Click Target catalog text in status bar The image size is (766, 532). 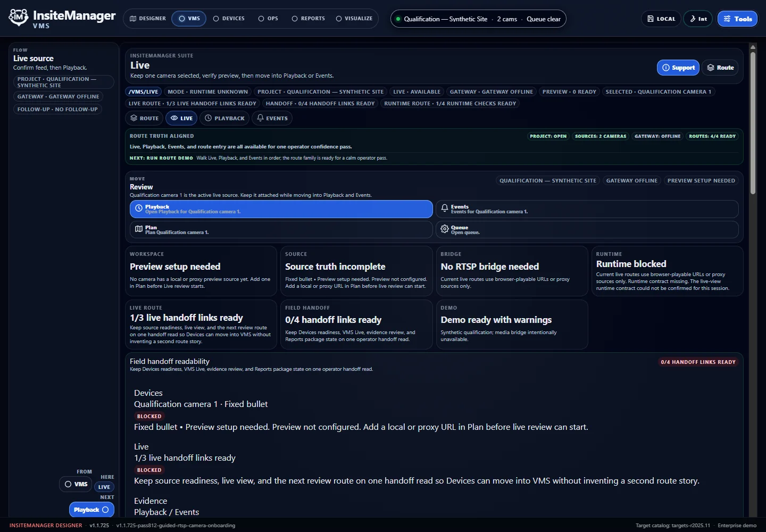[x=673, y=526]
